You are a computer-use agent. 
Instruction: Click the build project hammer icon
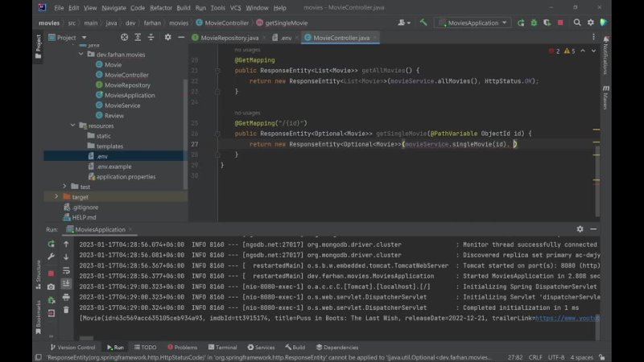(x=423, y=23)
